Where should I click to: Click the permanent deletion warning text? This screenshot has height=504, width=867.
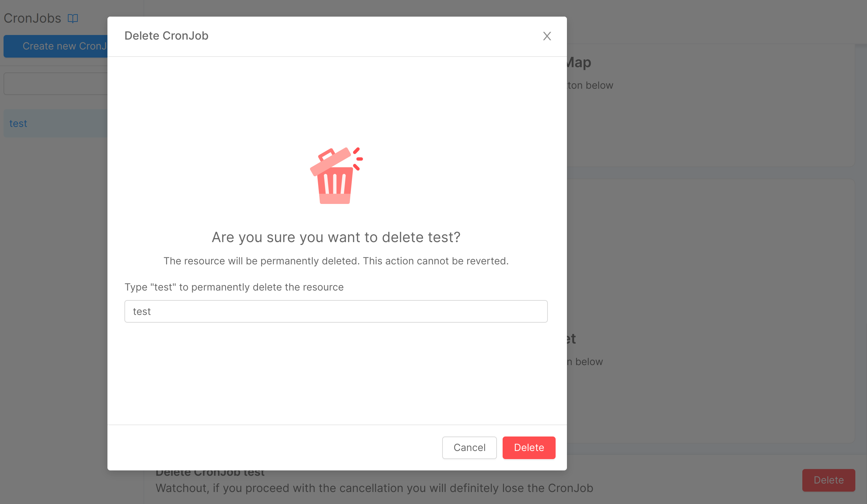coord(336,261)
